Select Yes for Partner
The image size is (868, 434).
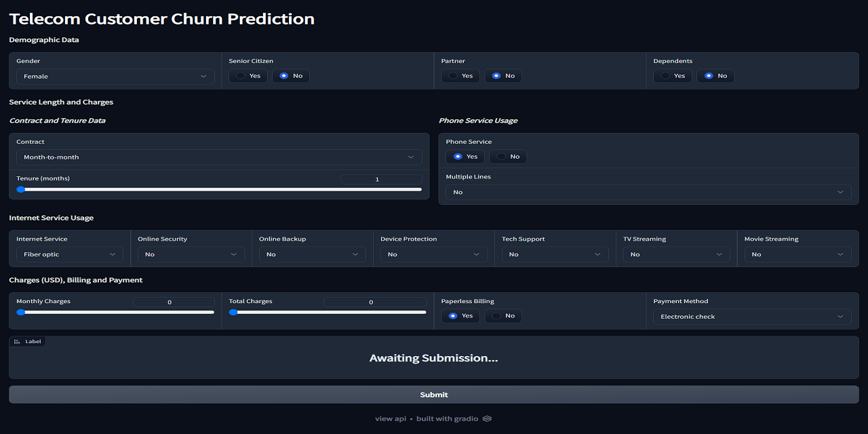pyautogui.click(x=460, y=75)
